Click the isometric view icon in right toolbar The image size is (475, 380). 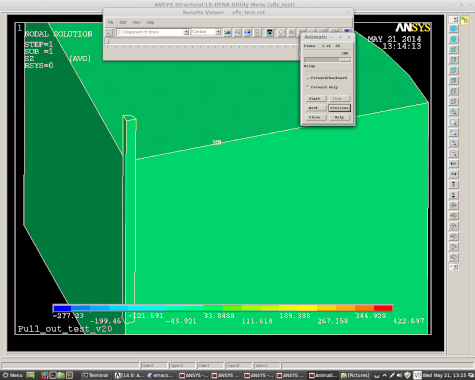453,29
